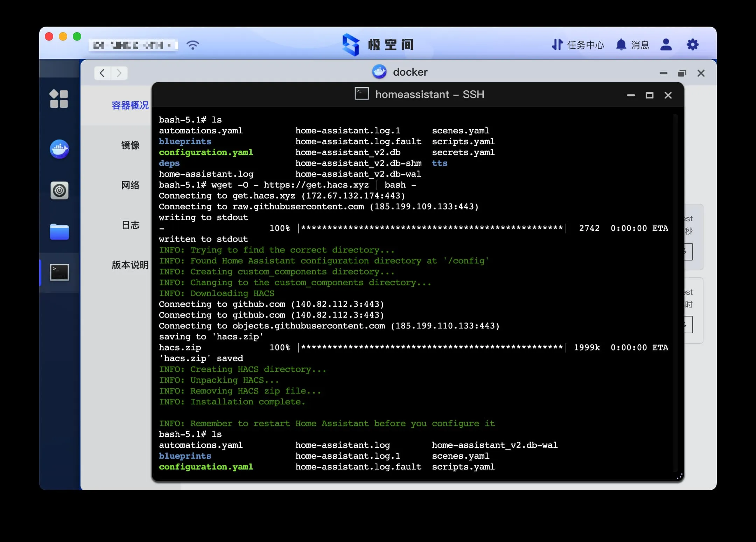756x542 pixels.
Task: Open the 镜像 images section
Action: [x=130, y=145]
